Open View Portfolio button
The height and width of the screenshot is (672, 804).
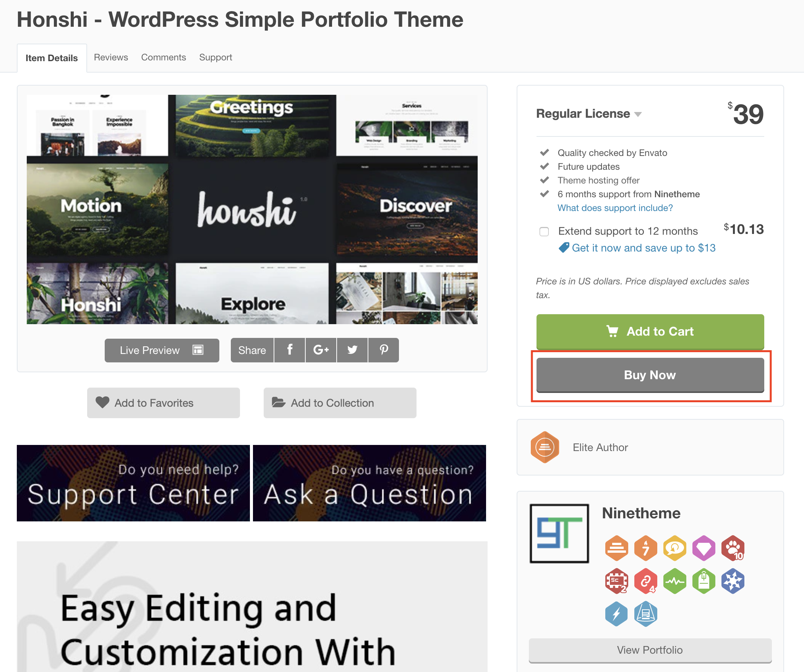650,650
